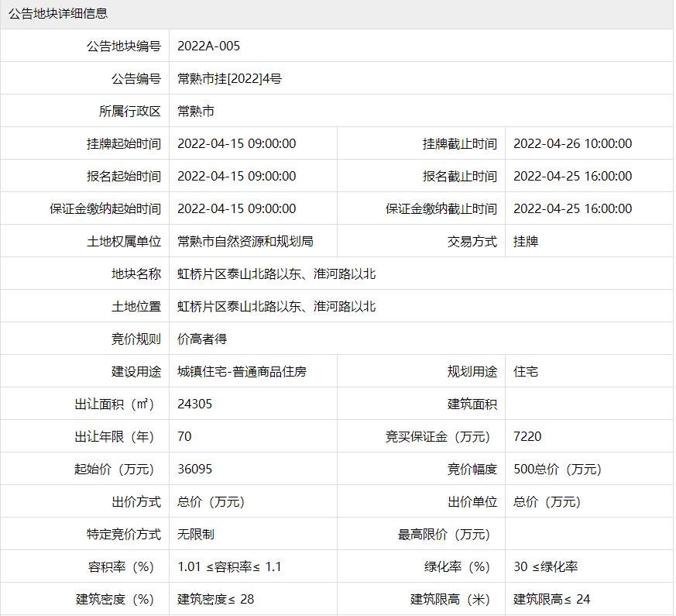676x616 pixels.
Task: Click the 公告编号 label
Action: pos(136,79)
